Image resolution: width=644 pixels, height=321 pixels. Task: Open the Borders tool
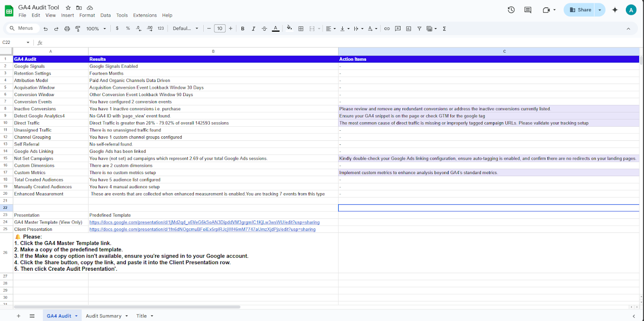click(301, 29)
